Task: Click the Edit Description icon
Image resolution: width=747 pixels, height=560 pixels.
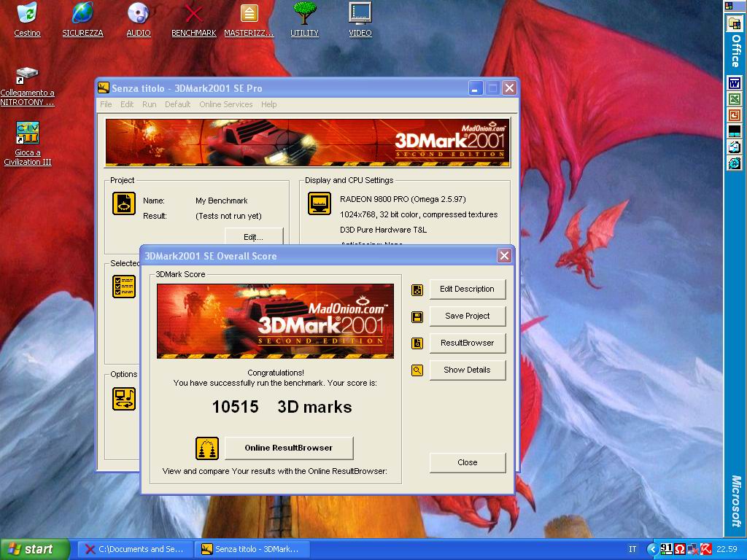Action: pos(417,289)
